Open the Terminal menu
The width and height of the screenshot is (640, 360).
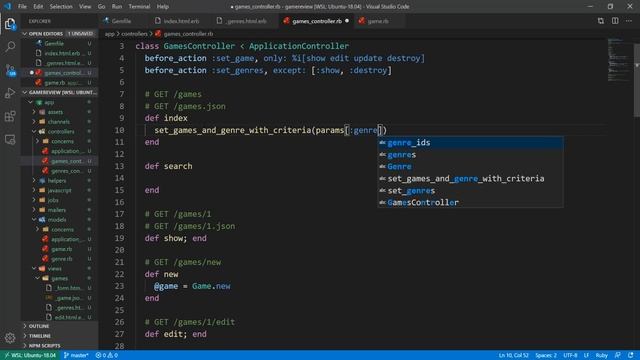point(139,7)
